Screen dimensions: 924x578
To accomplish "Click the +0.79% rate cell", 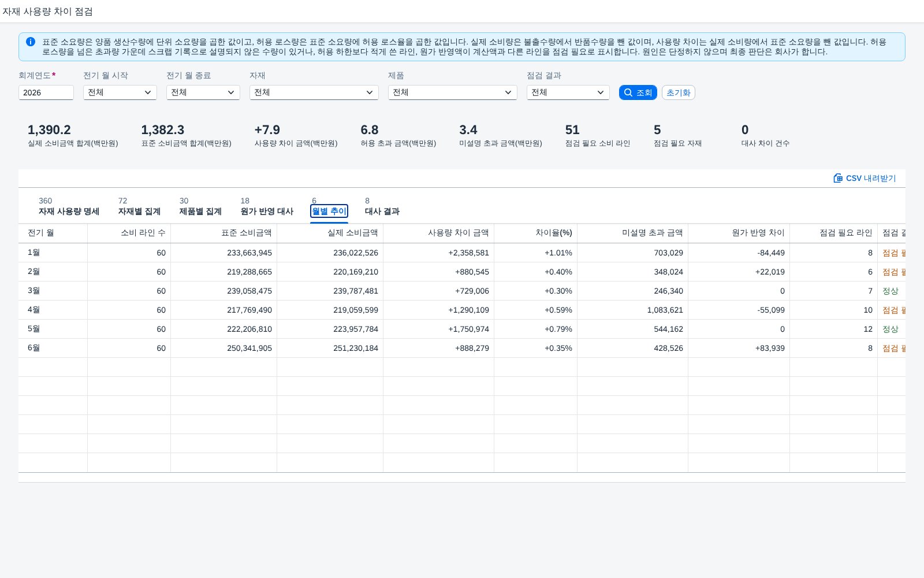I will click(x=535, y=329).
